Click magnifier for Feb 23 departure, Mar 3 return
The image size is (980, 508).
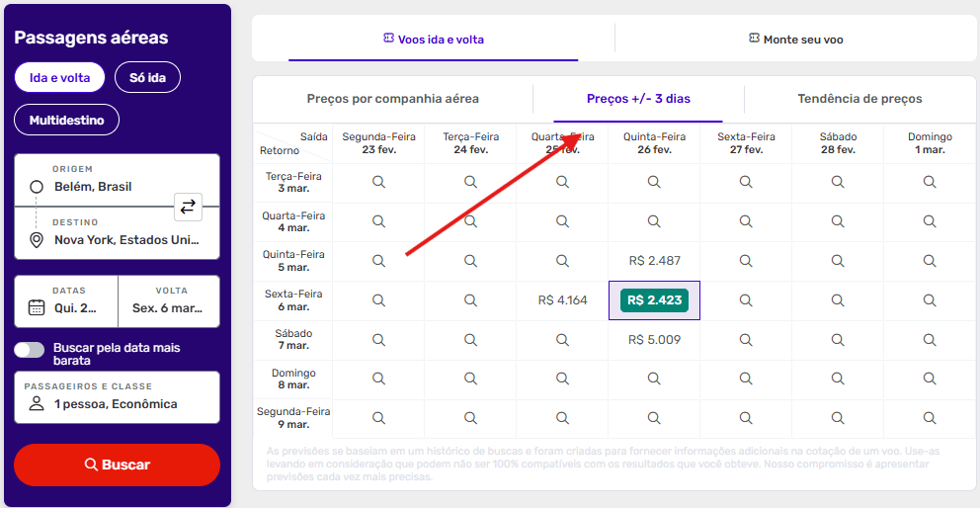tap(378, 182)
